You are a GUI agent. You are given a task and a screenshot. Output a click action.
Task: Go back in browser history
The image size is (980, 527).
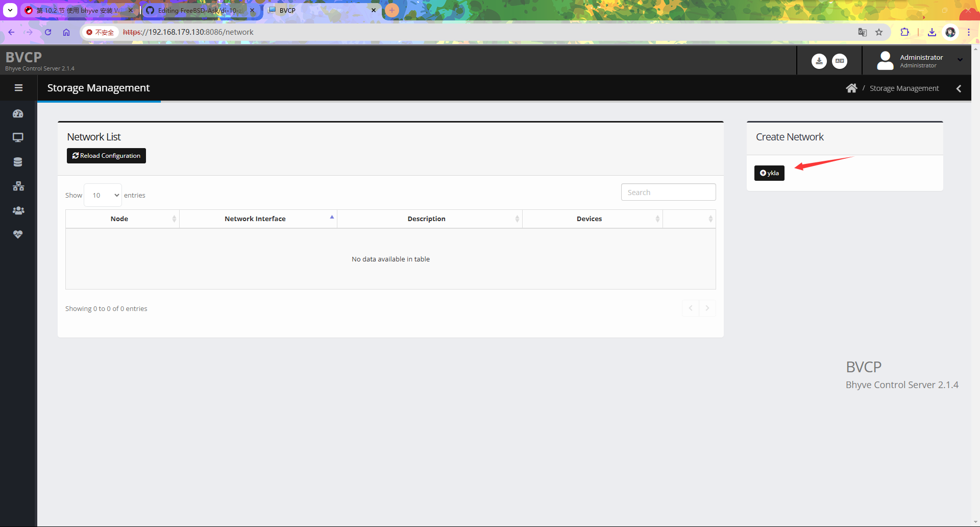click(11, 32)
